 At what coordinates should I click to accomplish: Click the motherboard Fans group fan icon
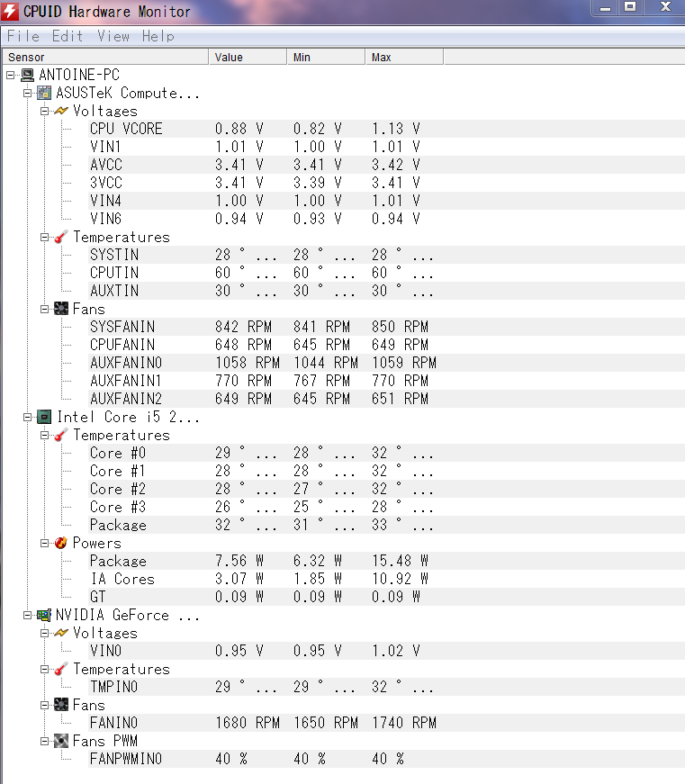61,309
